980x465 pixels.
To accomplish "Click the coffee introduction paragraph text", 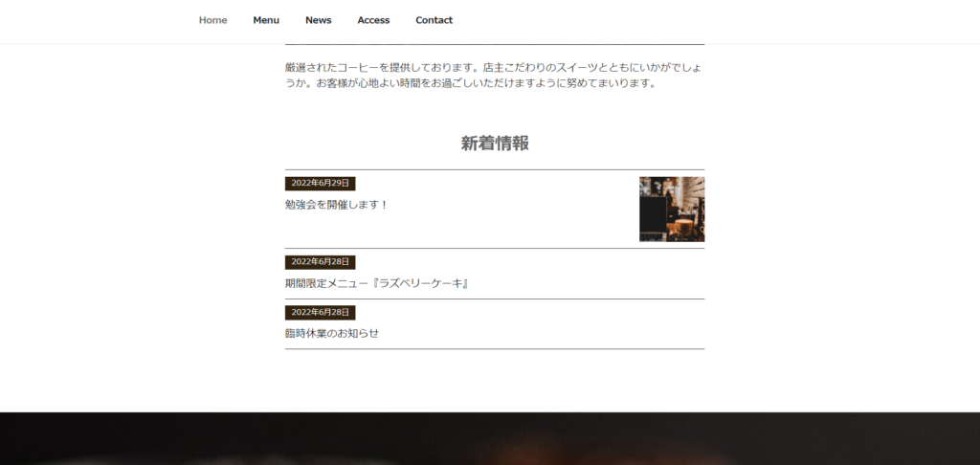I will point(494,75).
